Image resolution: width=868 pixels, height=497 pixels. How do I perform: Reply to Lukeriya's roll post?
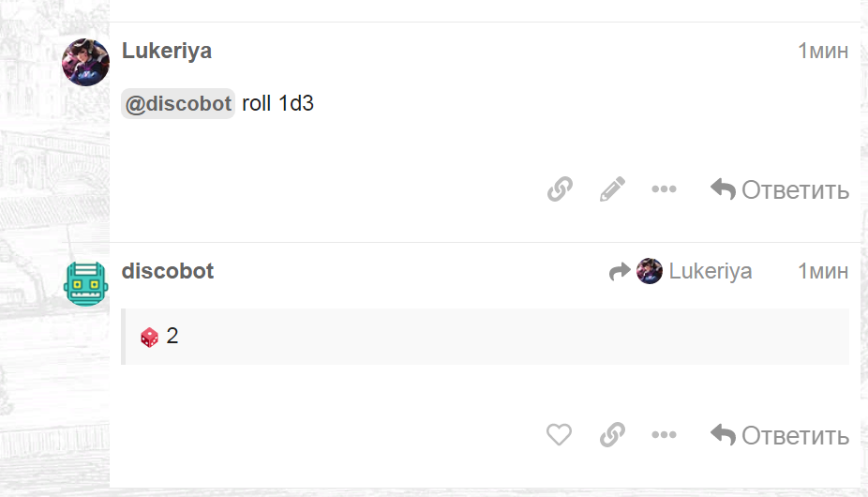coord(780,190)
